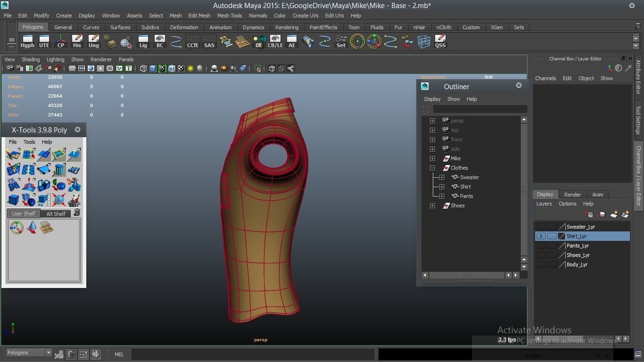This screenshot has height=362, width=644.
Task: Expand the side camera node in Outliner
Action: [432, 149]
